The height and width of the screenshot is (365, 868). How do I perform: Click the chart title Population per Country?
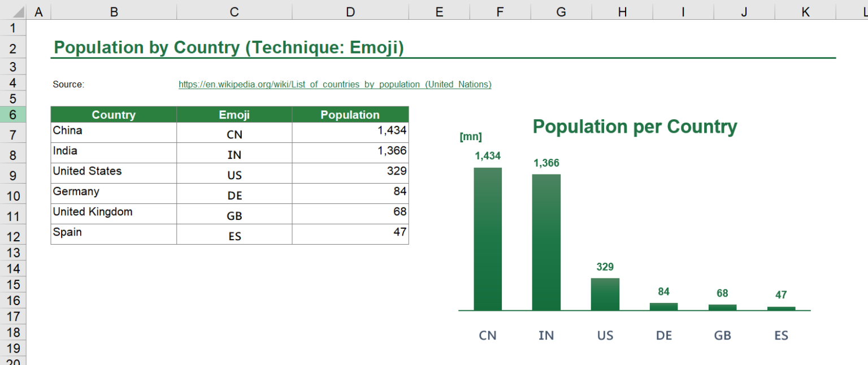pyautogui.click(x=634, y=127)
